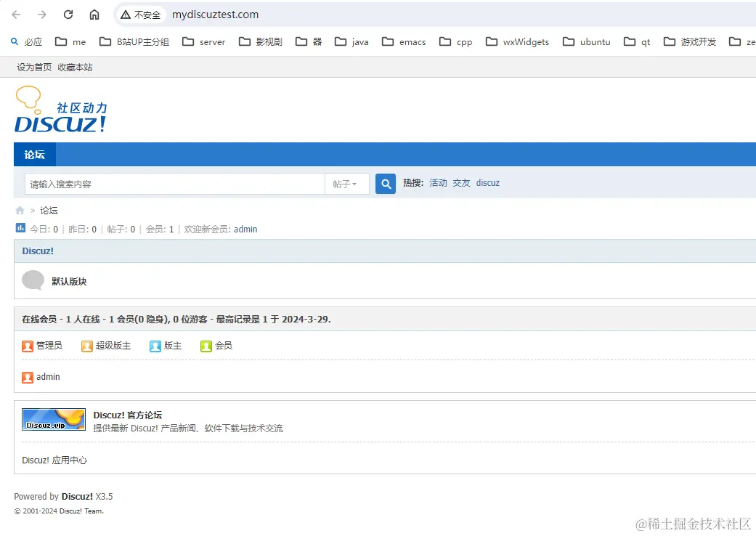Open the ubuntu bookmark folder

(586, 42)
